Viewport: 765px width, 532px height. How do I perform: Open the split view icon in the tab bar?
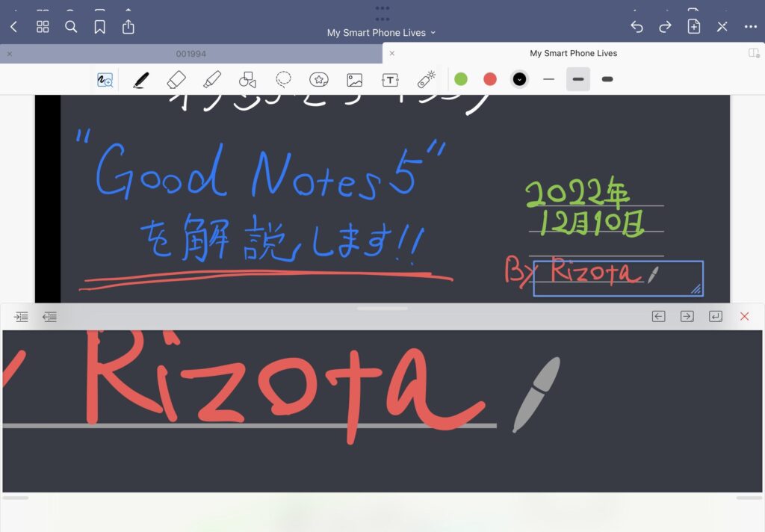[755, 53]
